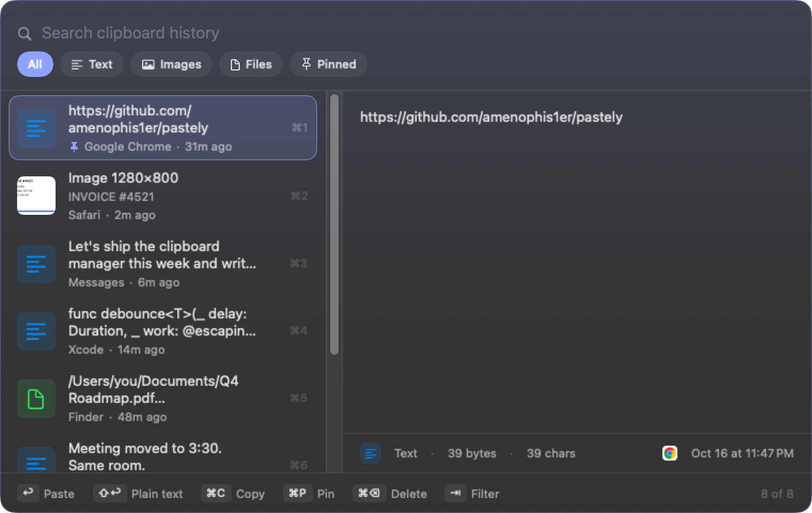Click the ⌘2 shortcut label
812x513 pixels.
tap(300, 196)
